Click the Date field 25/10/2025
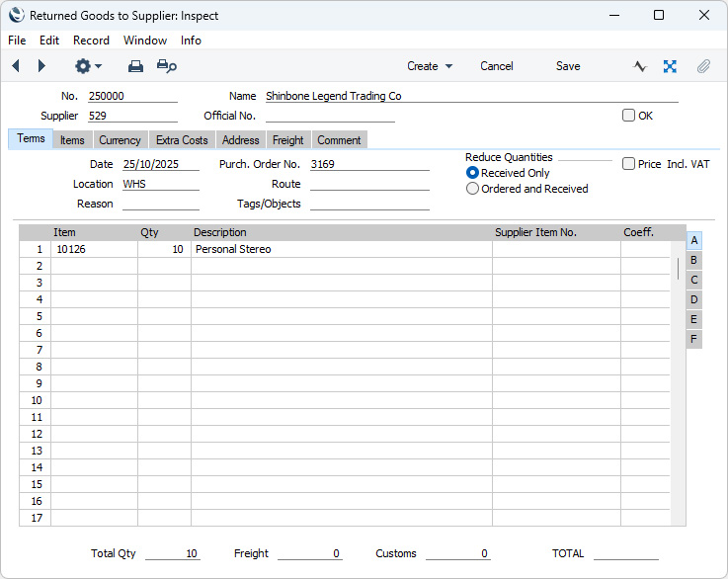Screen dimensions: 728x579 click(161, 164)
